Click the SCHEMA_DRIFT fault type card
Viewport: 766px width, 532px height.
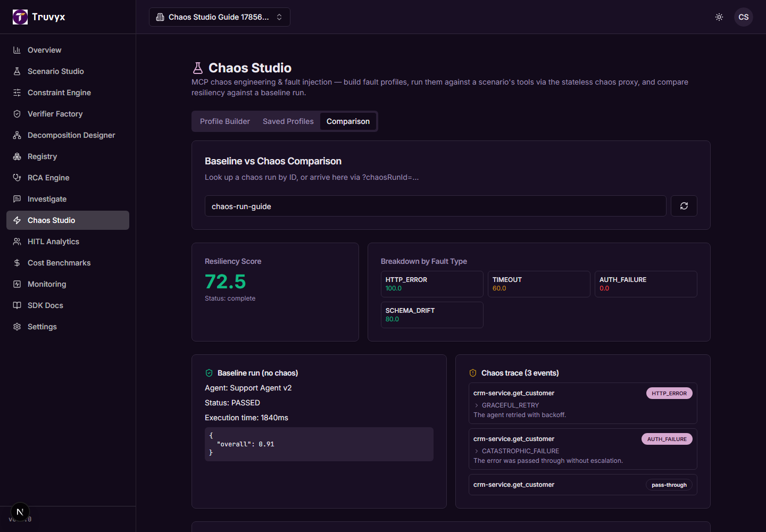[432, 315]
